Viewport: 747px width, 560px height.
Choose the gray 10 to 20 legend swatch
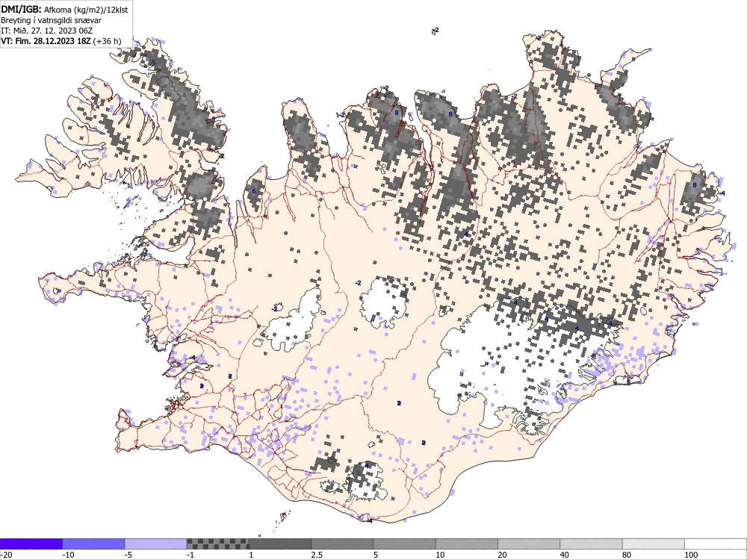467,544
